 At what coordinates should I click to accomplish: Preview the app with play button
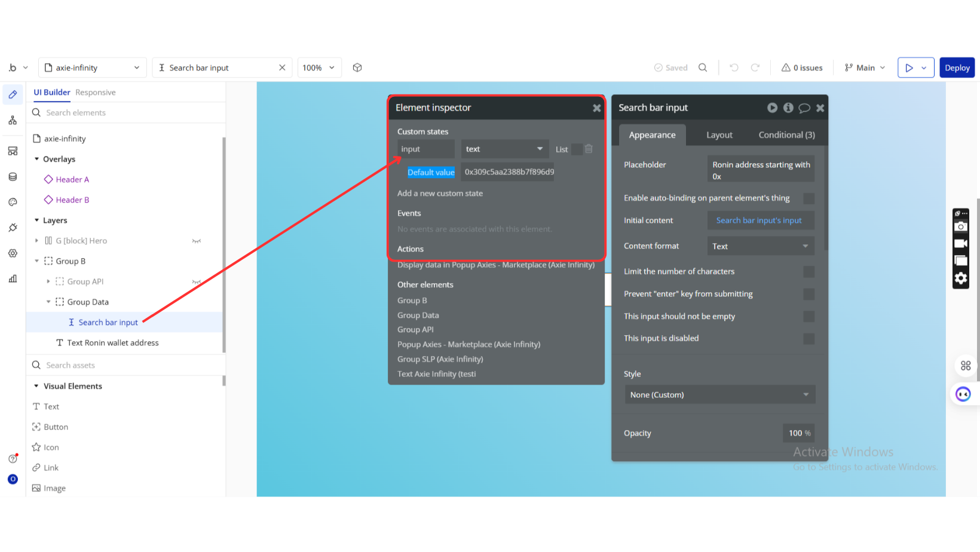point(908,68)
